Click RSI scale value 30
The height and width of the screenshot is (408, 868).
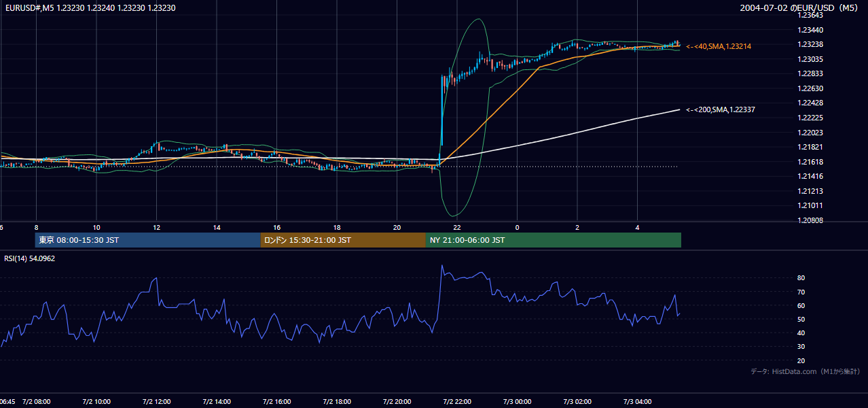pos(801,347)
